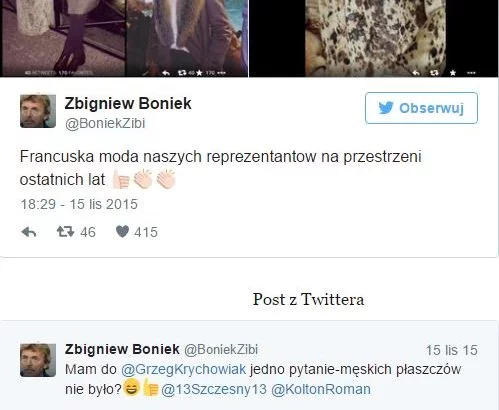Click Boniek's avatar in the second tweet
The image size is (499, 410).
click(38, 360)
